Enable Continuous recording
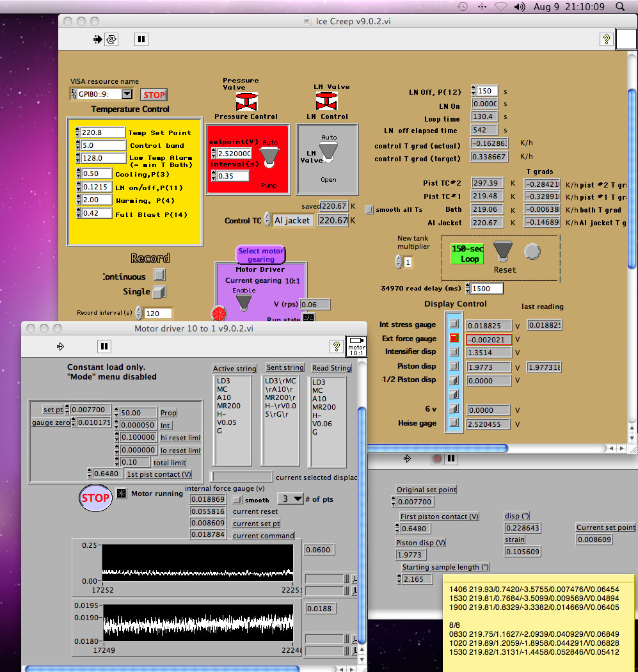Viewport: 638px width, 672px height. click(159, 275)
